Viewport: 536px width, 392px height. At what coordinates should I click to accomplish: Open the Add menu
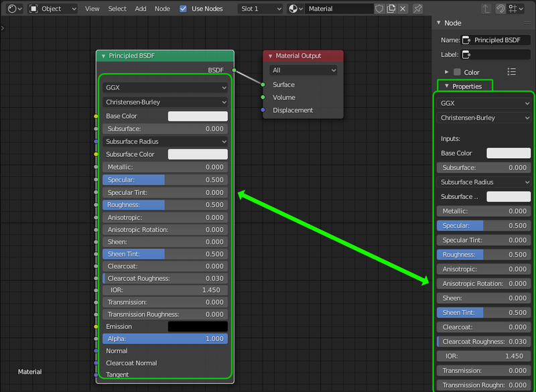[141, 9]
